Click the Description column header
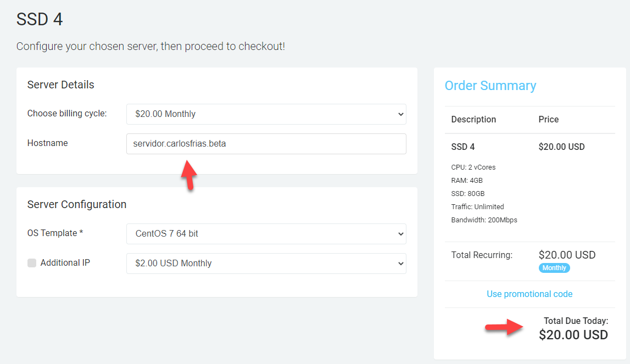The image size is (630, 364). [x=473, y=119]
